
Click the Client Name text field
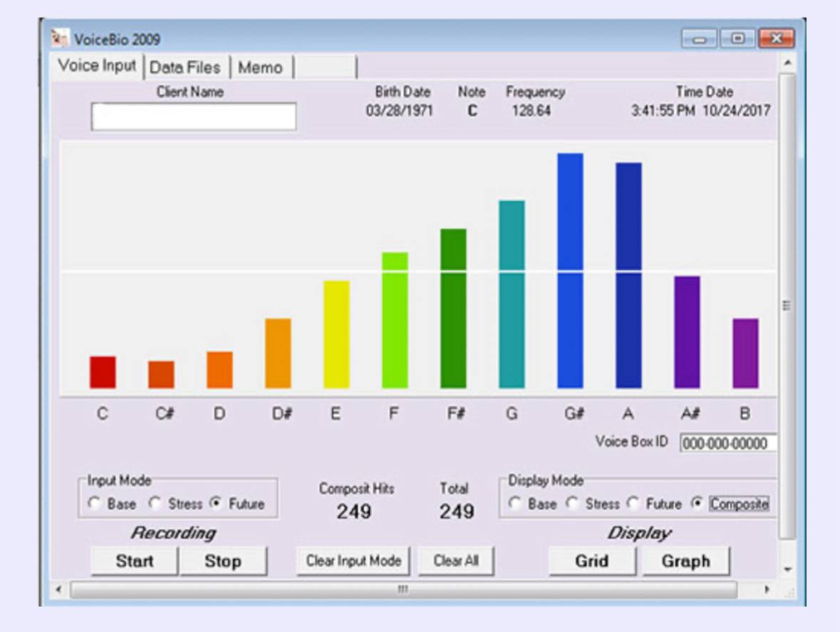(193, 117)
